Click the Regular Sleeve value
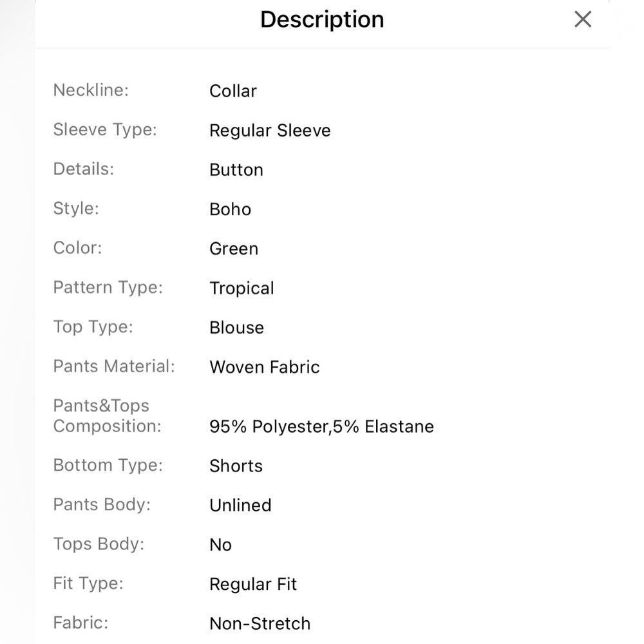 coord(270,131)
